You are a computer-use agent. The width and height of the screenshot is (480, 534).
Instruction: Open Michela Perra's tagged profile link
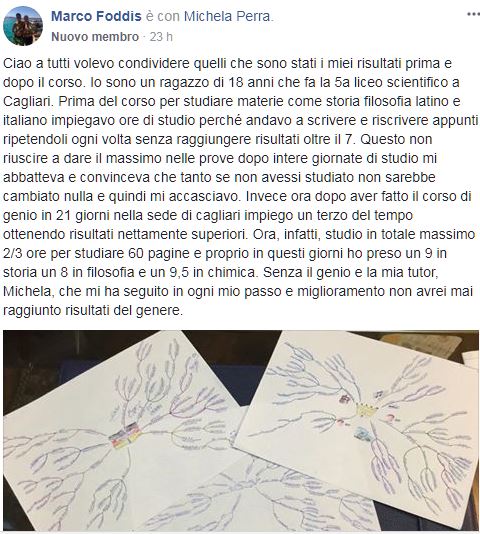point(228,16)
